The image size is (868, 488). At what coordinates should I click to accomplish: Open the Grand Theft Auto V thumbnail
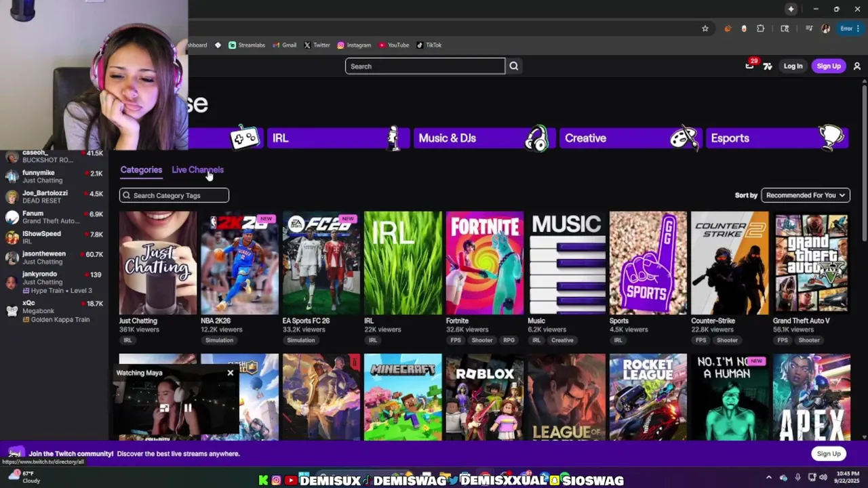click(812, 263)
